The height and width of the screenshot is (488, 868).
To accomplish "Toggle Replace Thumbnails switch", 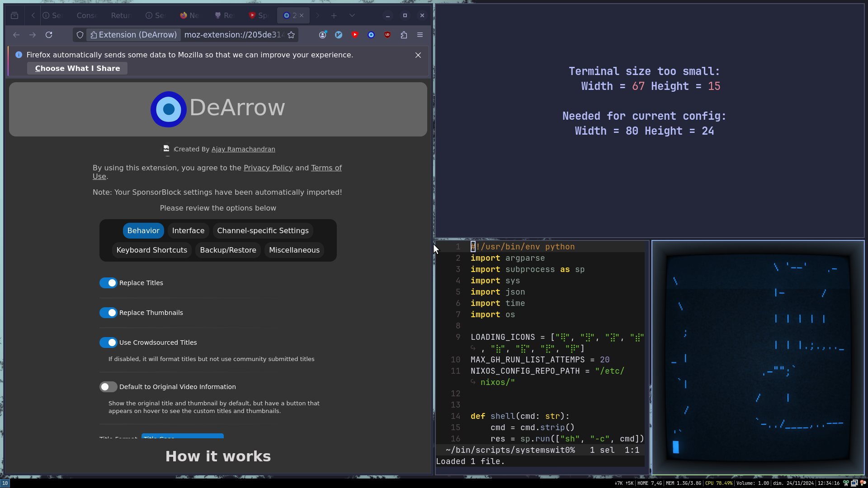I will 108,313.
